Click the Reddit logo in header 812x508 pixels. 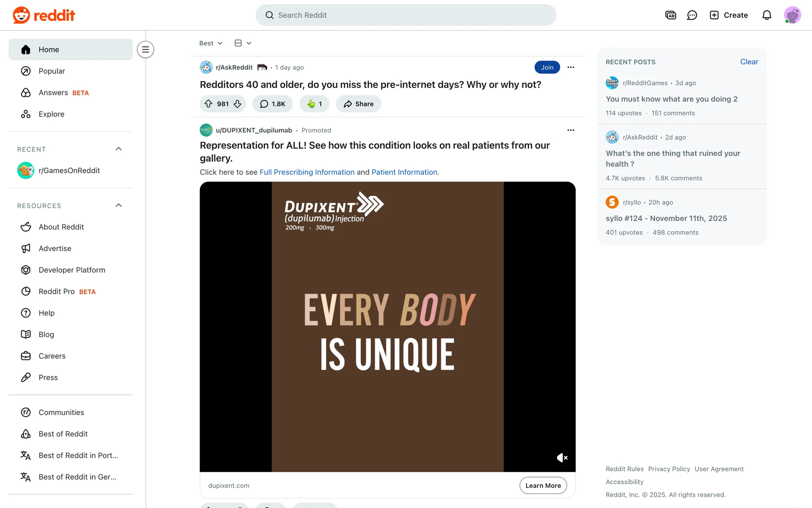click(44, 15)
